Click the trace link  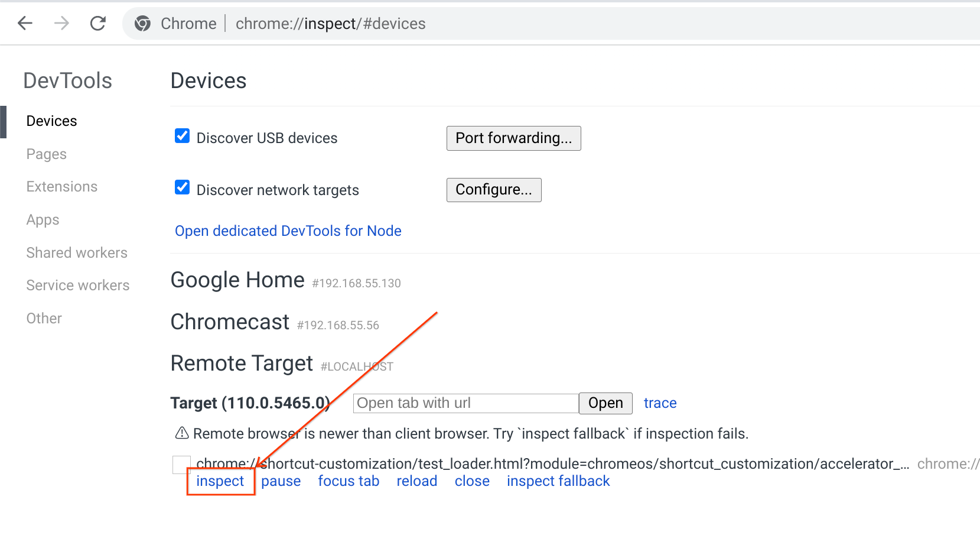pos(660,403)
